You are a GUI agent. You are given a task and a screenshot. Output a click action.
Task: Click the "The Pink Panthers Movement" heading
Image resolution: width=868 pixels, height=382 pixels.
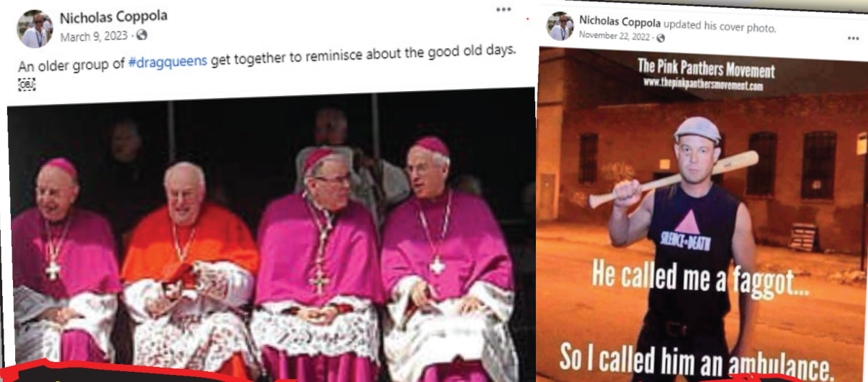click(706, 70)
